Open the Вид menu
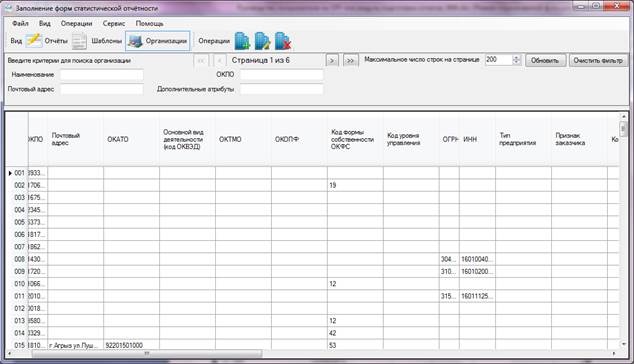The image size is (634, 364). (x=44, y=23)
